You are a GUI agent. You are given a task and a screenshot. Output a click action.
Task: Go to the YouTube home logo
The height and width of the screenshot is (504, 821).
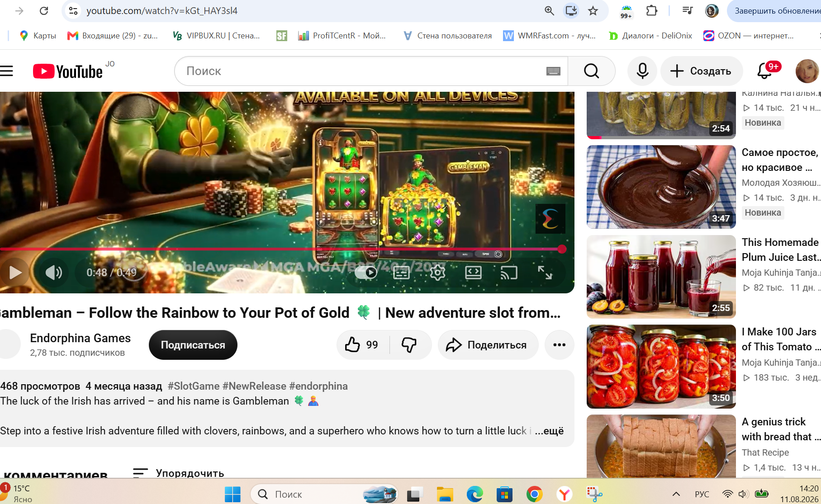coord(68,71)
